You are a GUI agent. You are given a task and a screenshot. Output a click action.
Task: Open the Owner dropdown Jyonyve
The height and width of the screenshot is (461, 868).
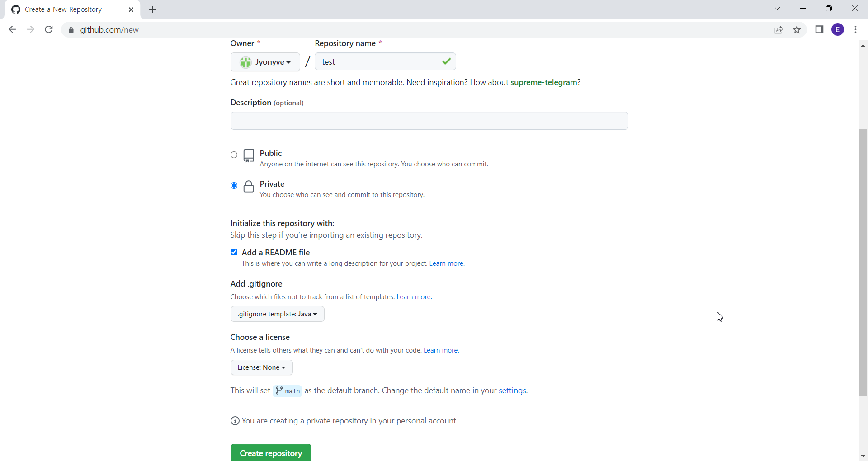click(265, 62)
